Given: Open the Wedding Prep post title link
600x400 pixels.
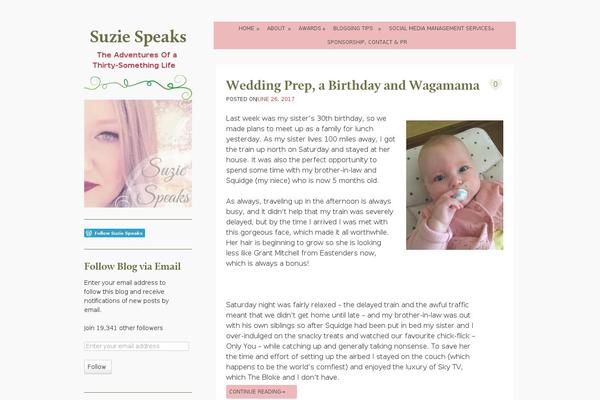Looking at the screenshot, I should [352, 85].
